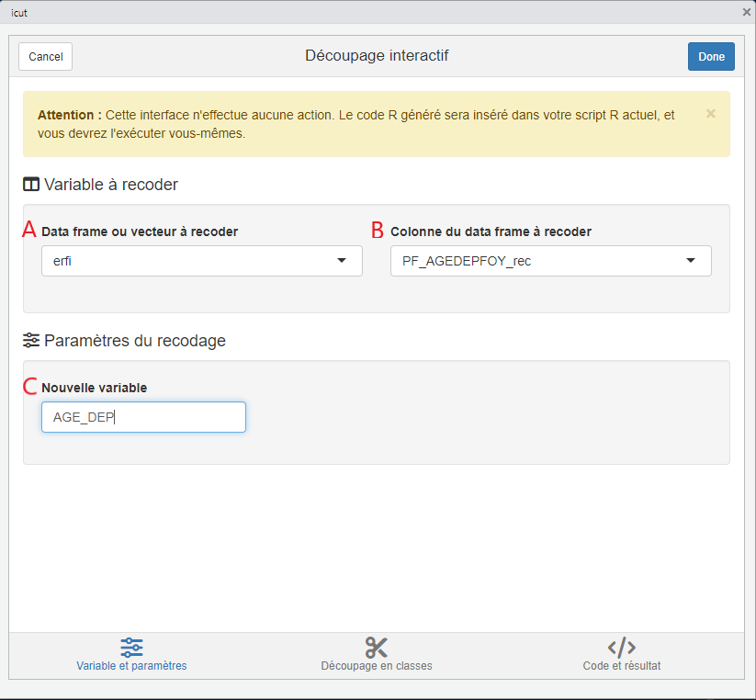
Task: Click the code brackets icon for Code et résultat
Action: pos(621,647)
